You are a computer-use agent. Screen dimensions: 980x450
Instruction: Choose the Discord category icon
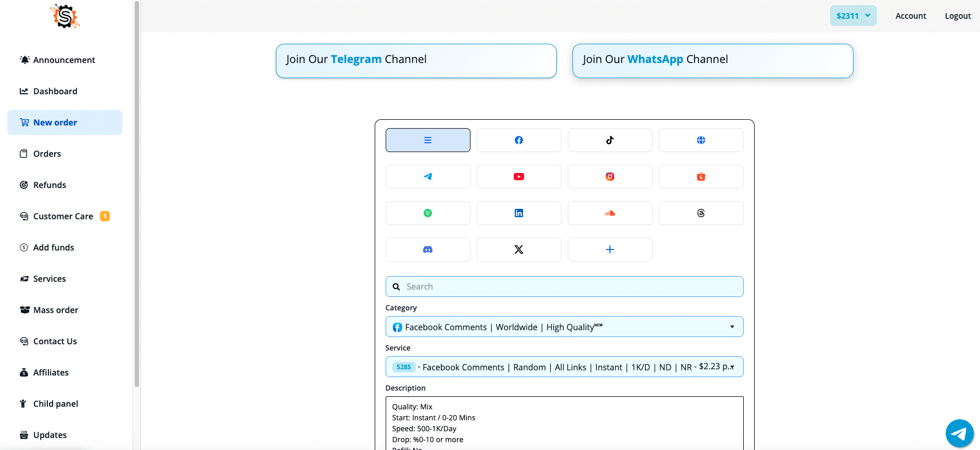(x=427, y=249)
